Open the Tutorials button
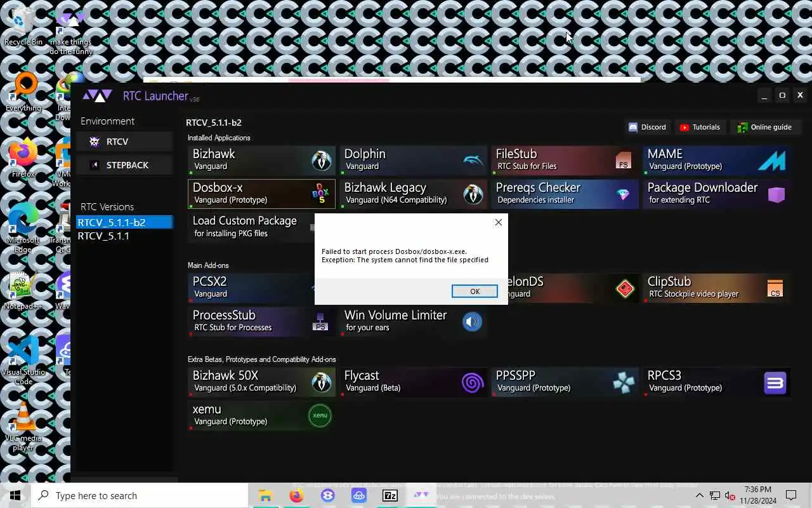This screenshot has width=812, height=508. click(x=700, y=127)
